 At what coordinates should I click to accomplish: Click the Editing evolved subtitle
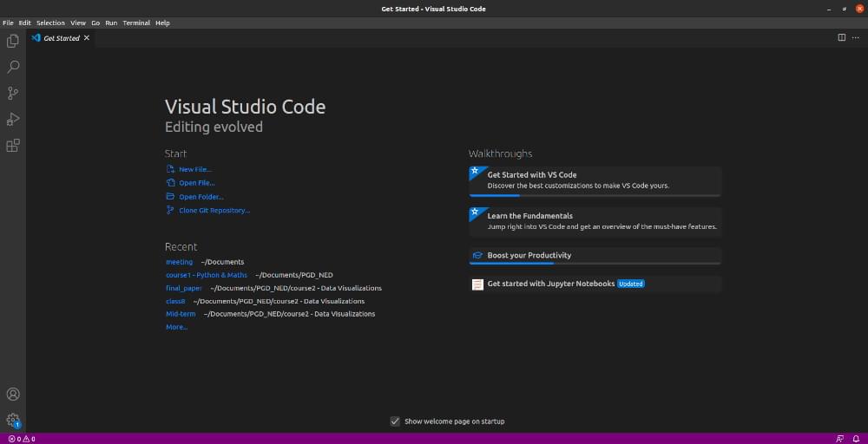214,127
